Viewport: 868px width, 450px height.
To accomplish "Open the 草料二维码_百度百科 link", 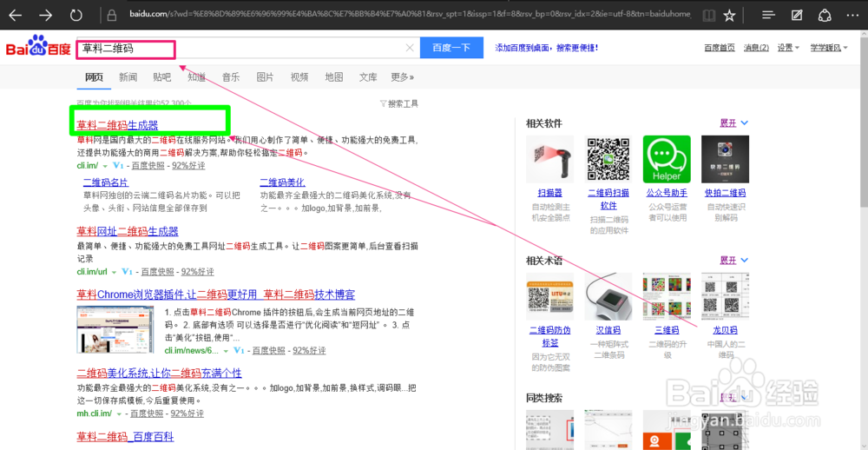I will [x=125, y=436].
